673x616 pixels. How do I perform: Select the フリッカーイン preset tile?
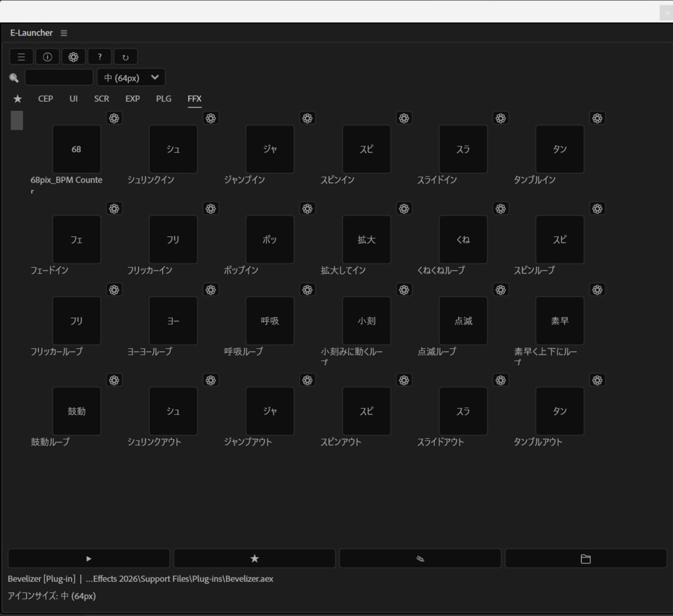click(x=174, y=240)
